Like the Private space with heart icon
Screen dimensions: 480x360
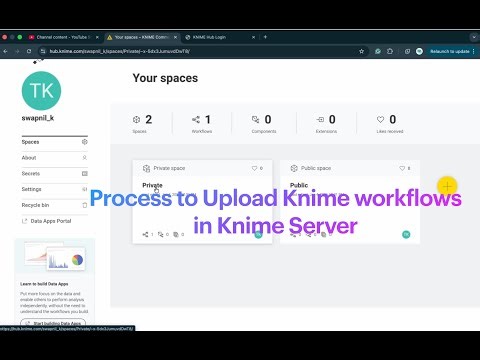coord(254,168)
